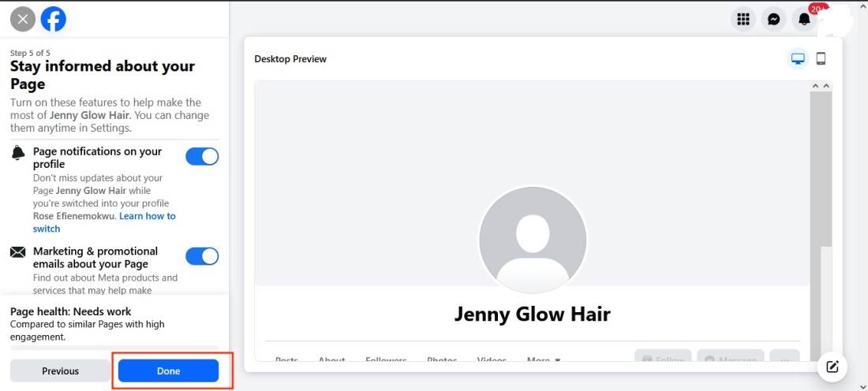This screenshot has height=391, width=868.
Task: Click the bell icon beside Page notifications
Action: (x=18, y=153)
